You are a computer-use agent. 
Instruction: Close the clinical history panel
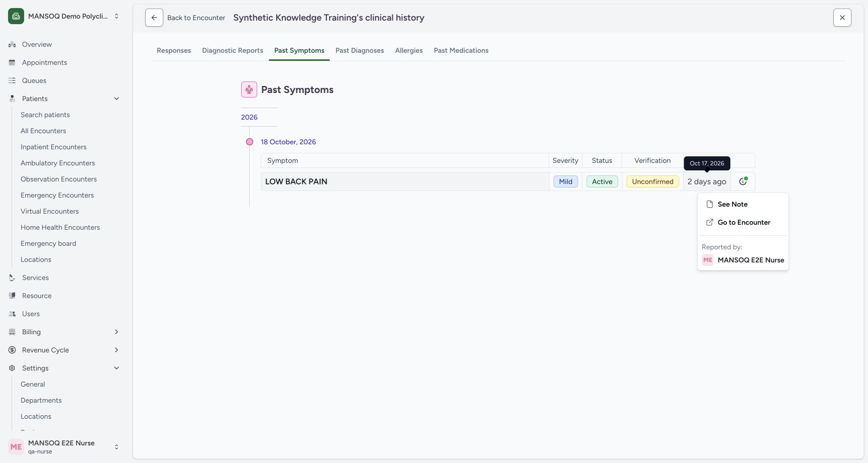pos(842,18)
